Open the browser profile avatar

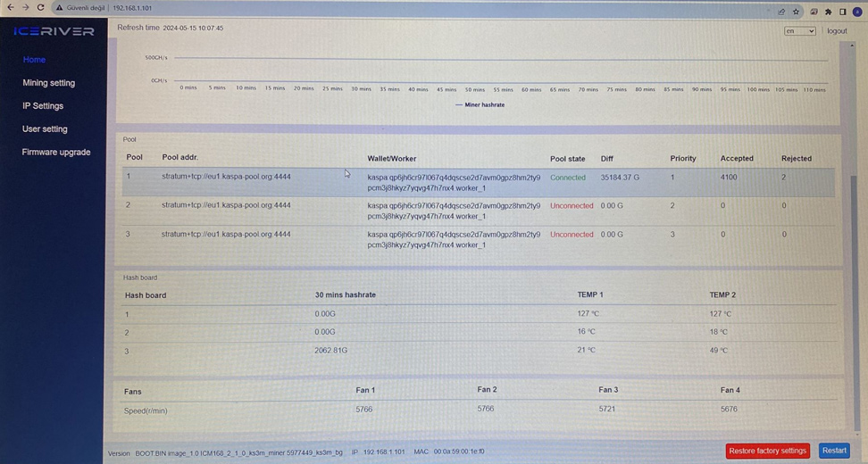[x=857, y=12]
